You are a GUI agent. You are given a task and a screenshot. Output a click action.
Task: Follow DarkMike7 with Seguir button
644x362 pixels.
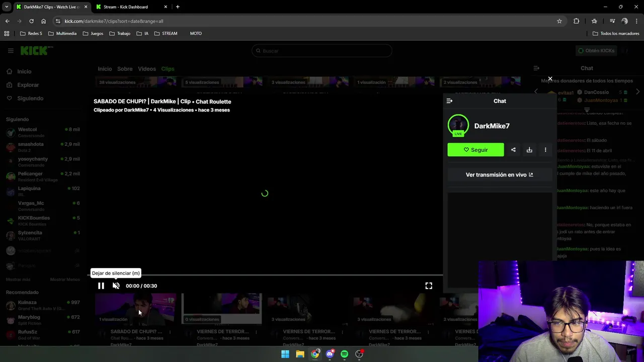(x=475, y=150)
